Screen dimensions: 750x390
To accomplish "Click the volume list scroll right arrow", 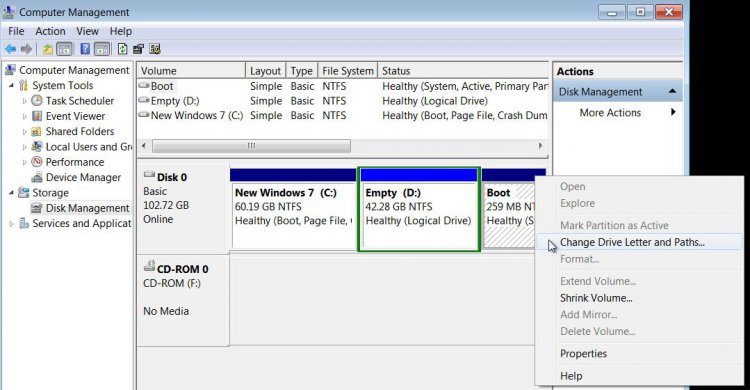I will coord(540,145).
